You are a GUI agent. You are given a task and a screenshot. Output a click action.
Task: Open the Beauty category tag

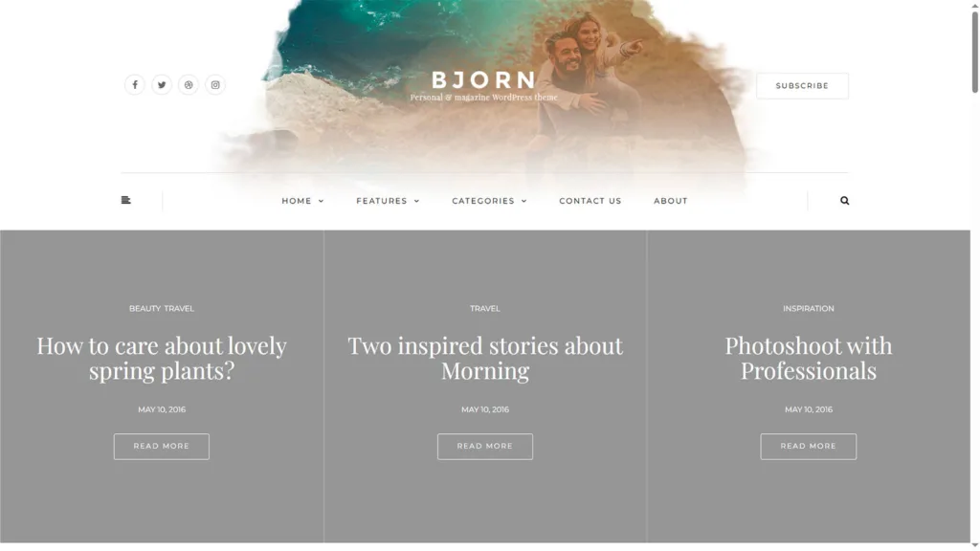click(145, 309)
